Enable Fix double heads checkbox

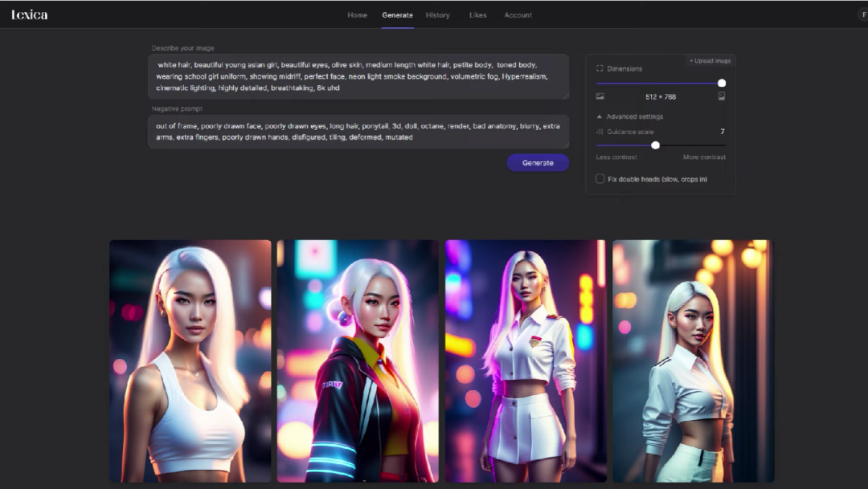click(600, 179)
